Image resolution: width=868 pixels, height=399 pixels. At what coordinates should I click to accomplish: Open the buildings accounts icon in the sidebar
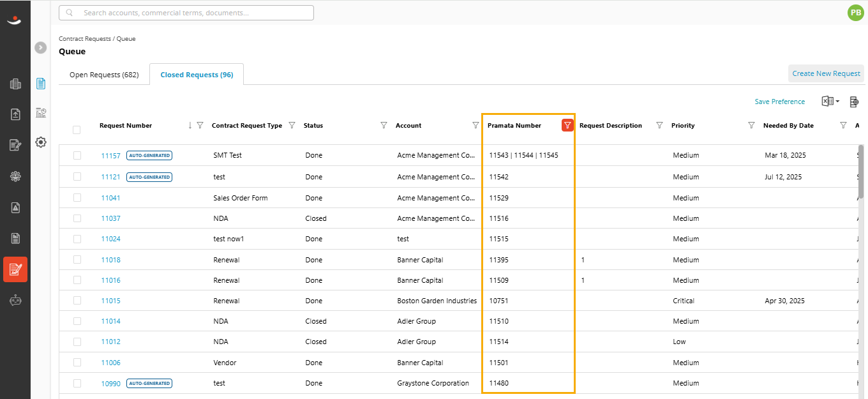[x=15, y=84]
